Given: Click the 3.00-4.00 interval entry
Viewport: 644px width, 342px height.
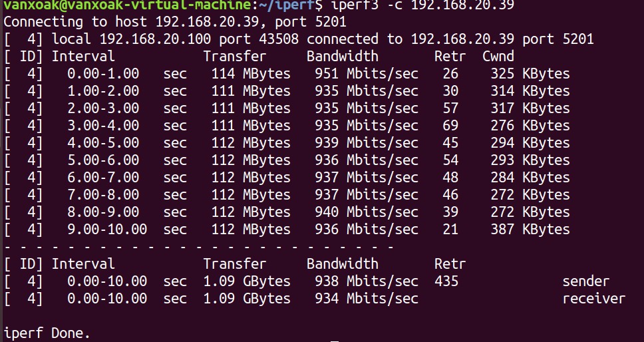Looking at the screenshot, I should pyautogui.click(x=103, y=126).
